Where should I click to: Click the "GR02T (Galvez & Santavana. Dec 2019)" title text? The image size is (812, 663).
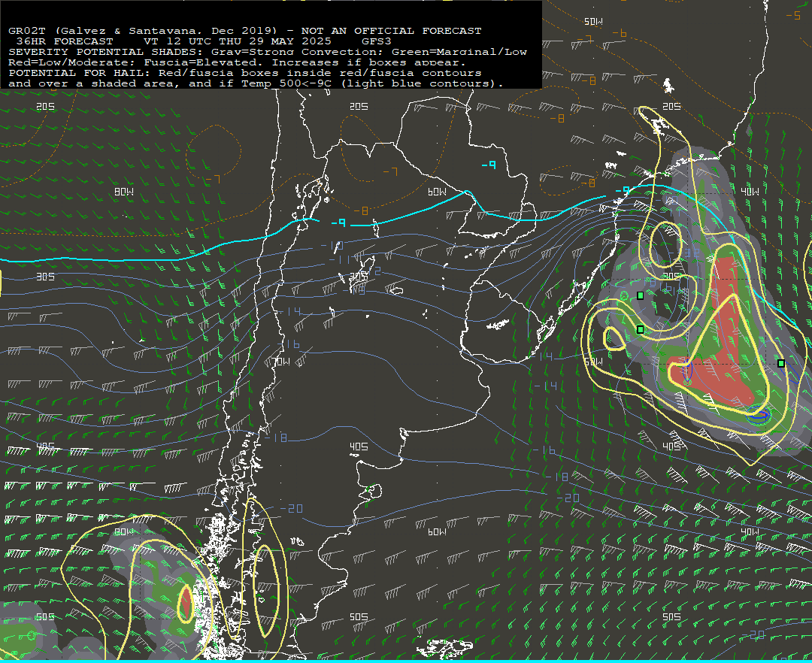(x=143, y=31)
